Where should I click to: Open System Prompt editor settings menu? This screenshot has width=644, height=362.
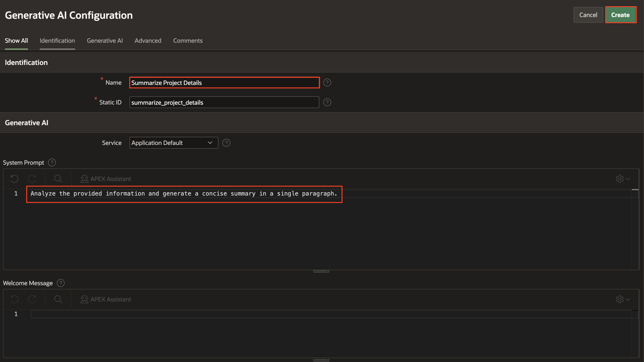(622, 178)
